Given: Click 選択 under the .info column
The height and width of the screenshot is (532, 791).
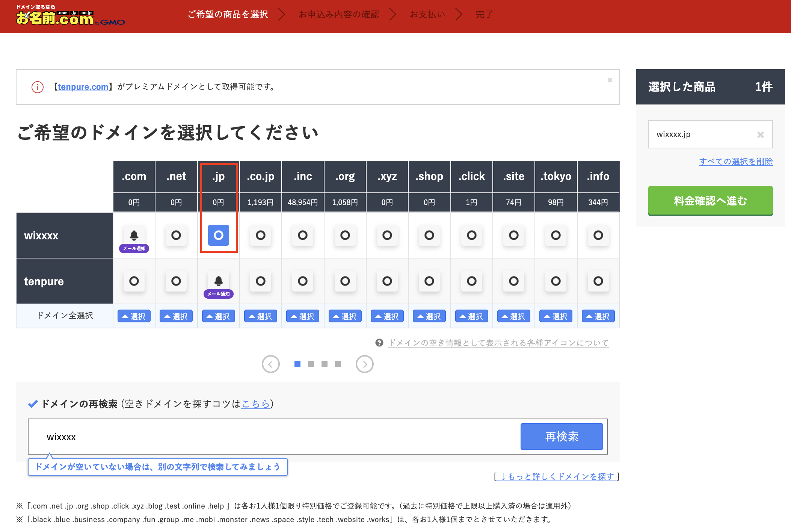Looking at the screenshot, I should point(598,316).
